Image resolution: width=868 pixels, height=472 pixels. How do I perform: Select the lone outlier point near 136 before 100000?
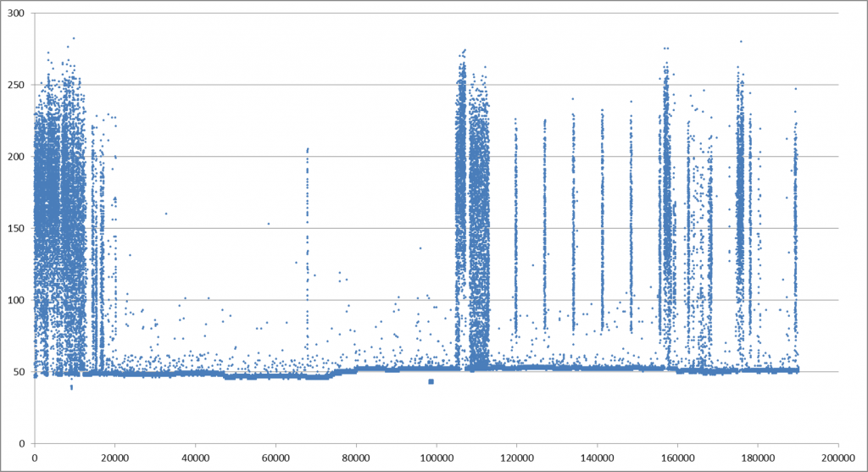point(420,248)
